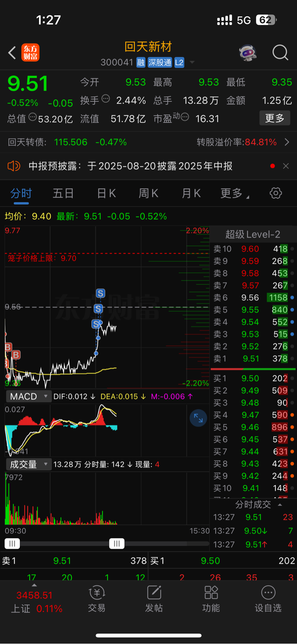Select 卖10 order at 9.60
The image size is (297, 644).
pos(253,249)
